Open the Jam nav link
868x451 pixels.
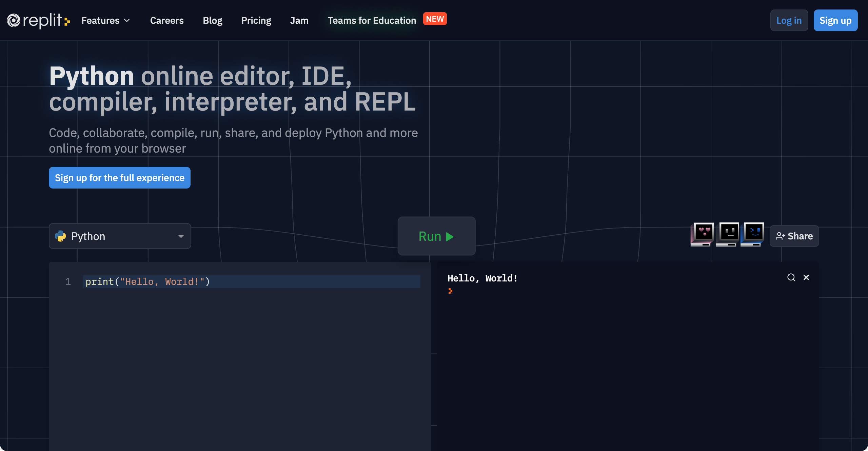[x=299, y=21]
